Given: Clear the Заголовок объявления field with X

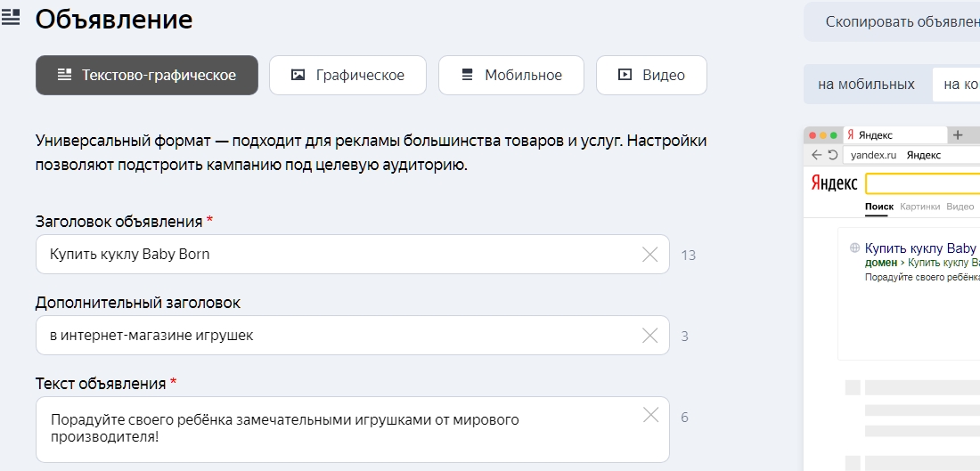Looking at the screenshot, I should tap(650, 255).
